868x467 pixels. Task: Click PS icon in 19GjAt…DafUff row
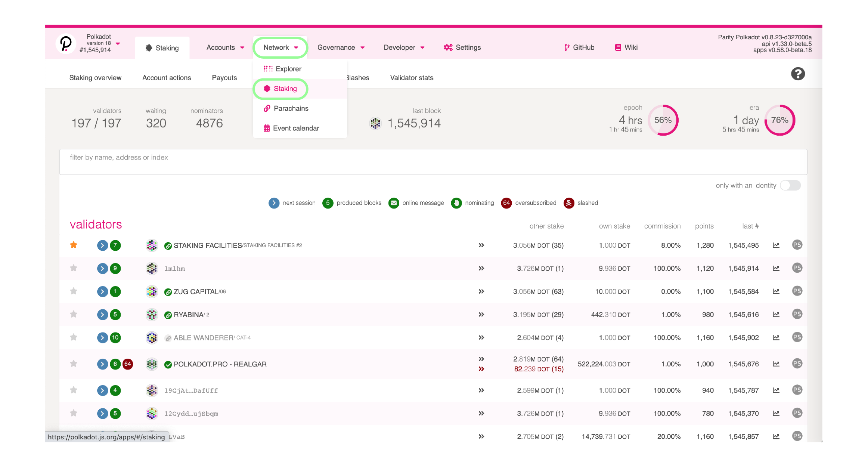click(797, 390)
